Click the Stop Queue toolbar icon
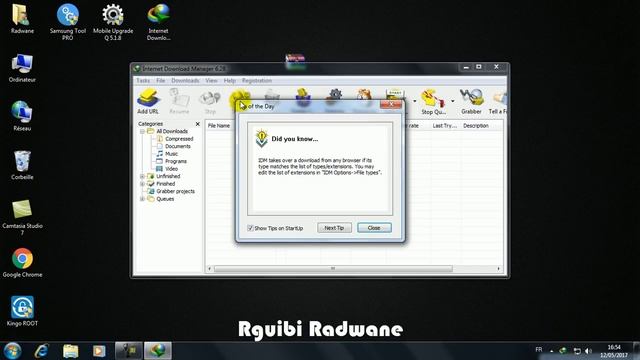This screenshot has height=360, width=640. click(433, 101)
